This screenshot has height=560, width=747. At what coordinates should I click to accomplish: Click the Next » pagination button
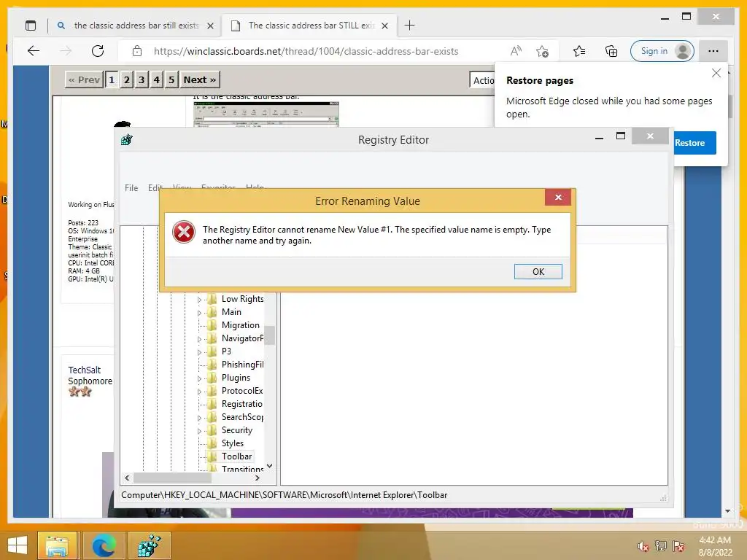pyautogui.click(x=200, y=79)
